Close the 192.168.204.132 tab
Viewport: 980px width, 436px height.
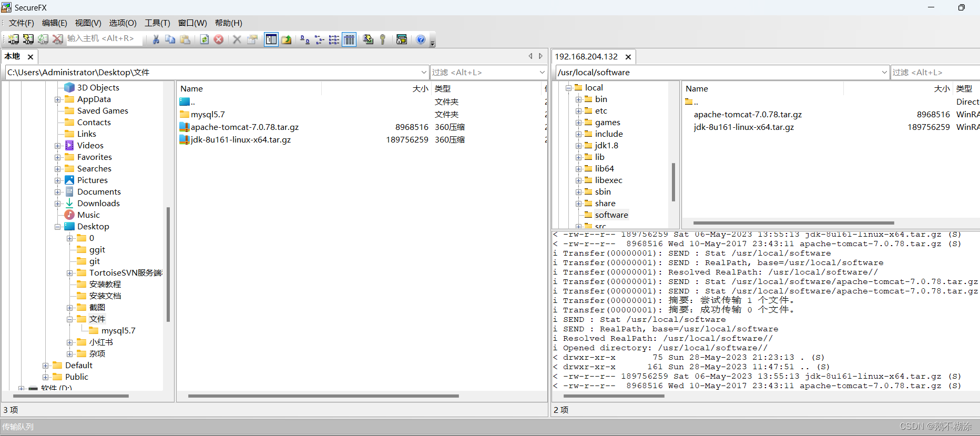click(628, 57)
